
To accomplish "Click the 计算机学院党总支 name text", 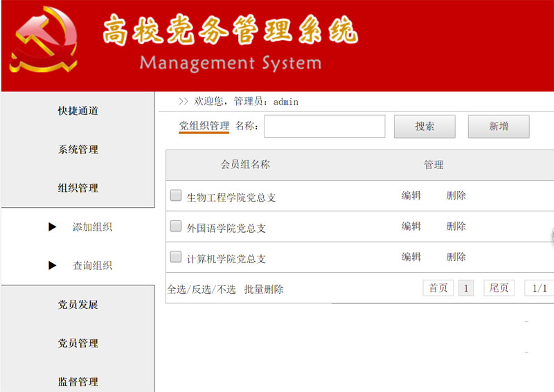I will [x=226, y=259].
